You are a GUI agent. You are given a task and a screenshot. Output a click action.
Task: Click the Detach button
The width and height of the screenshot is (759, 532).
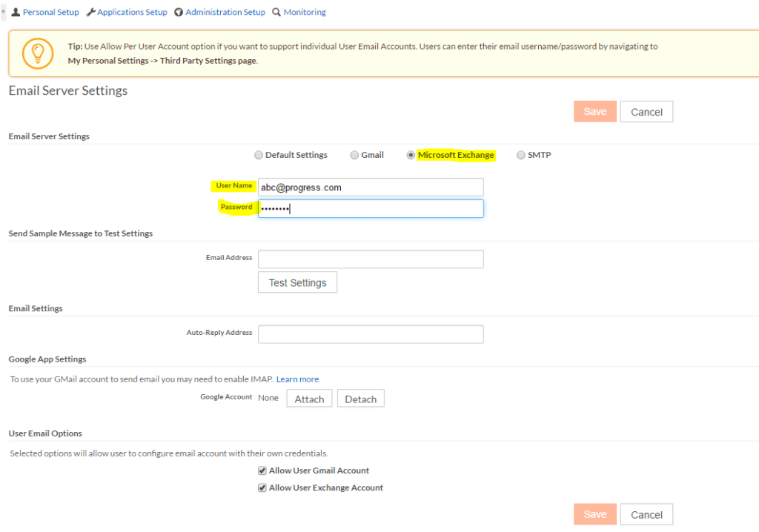(x=360, y=399)
